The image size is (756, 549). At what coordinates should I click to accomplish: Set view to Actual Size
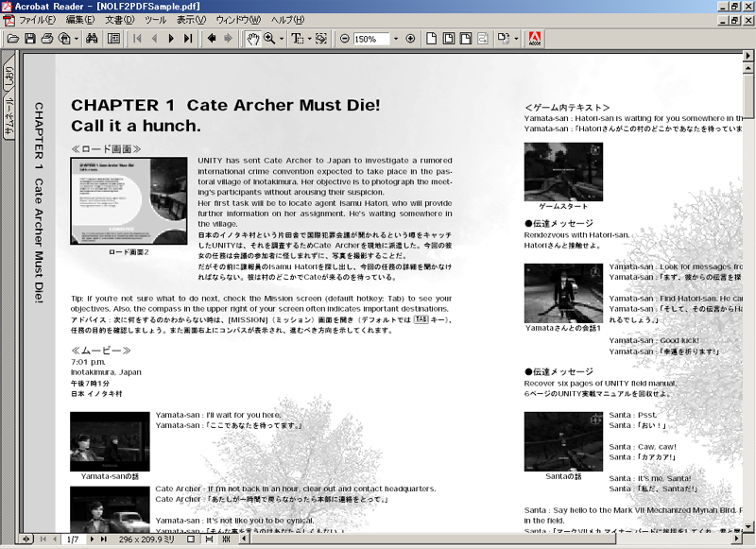[x=432, y=39]
